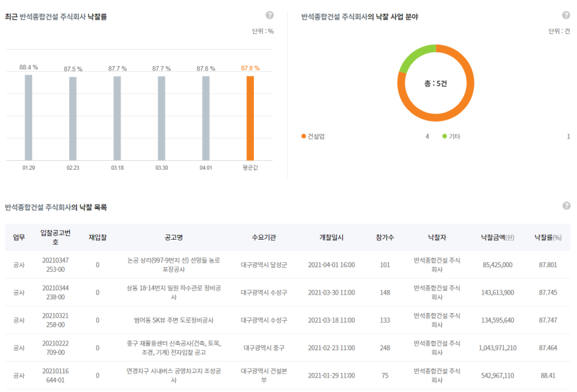
Task: Click bid rate value 87.801
Action: (548, 265)
